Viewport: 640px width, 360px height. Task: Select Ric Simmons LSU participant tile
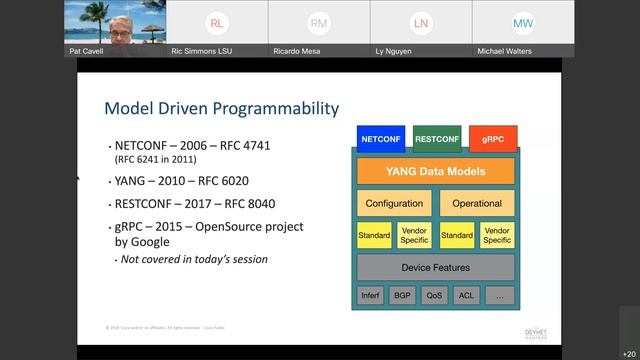coord(217,29)
